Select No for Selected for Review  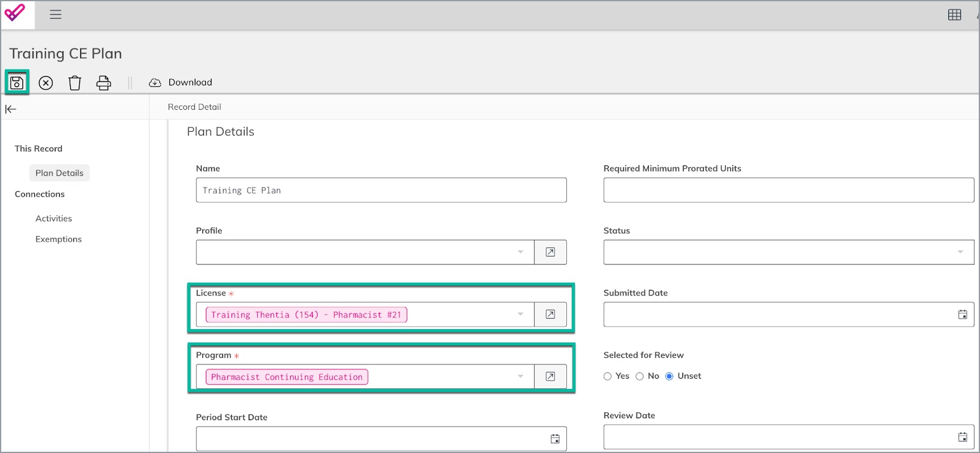click(640, 376)
